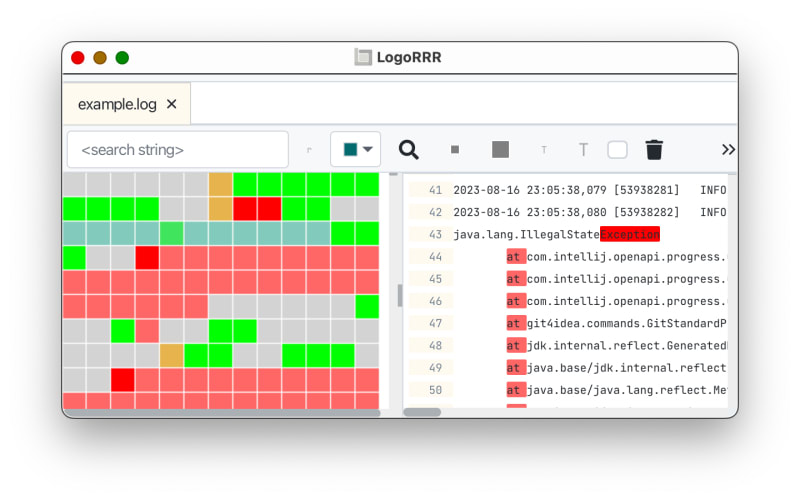
Task: Click the trash can clear-log icon
Action: pyautogui.click(x=654, y=149)
